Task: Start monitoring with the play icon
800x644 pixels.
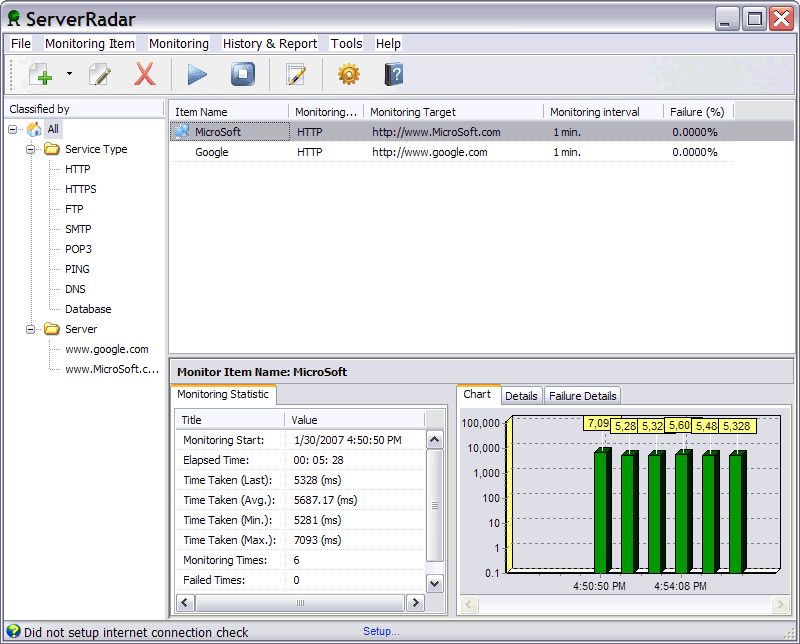Action: 196,73
